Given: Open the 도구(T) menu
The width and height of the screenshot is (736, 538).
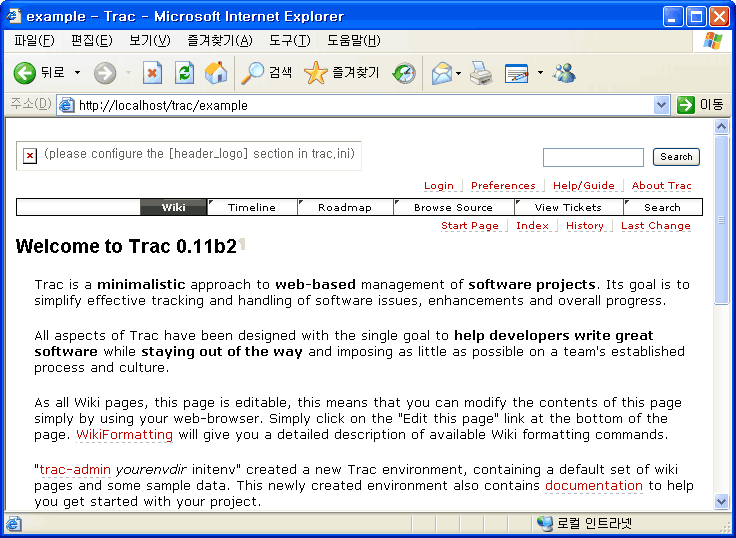Looking at the screenshot, I should click(289, 41).
